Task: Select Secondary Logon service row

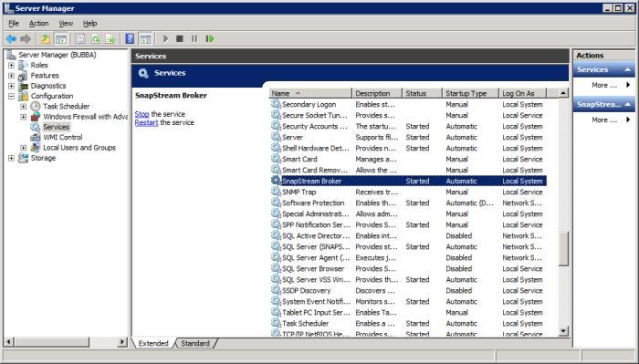Action: pyautogui.click(x=408, y=104)
